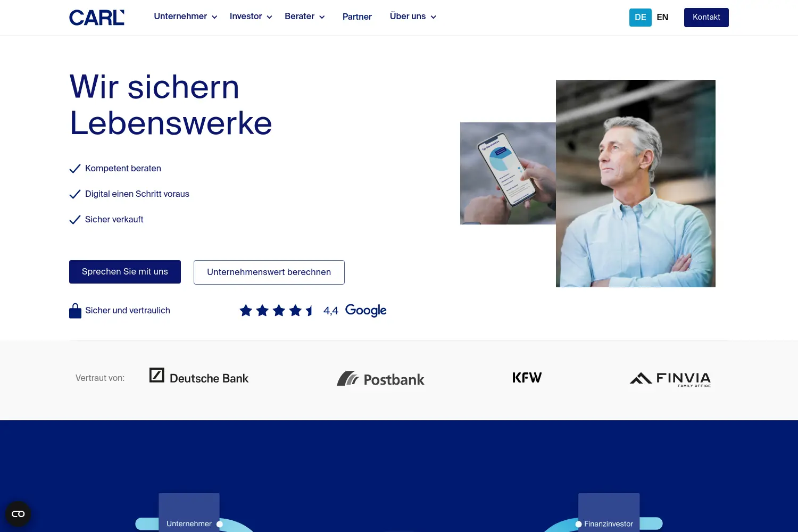Click the Deutsche Bank logo
Screen dimensions: 798x532
pyautogui.click(x=199, y=377)
